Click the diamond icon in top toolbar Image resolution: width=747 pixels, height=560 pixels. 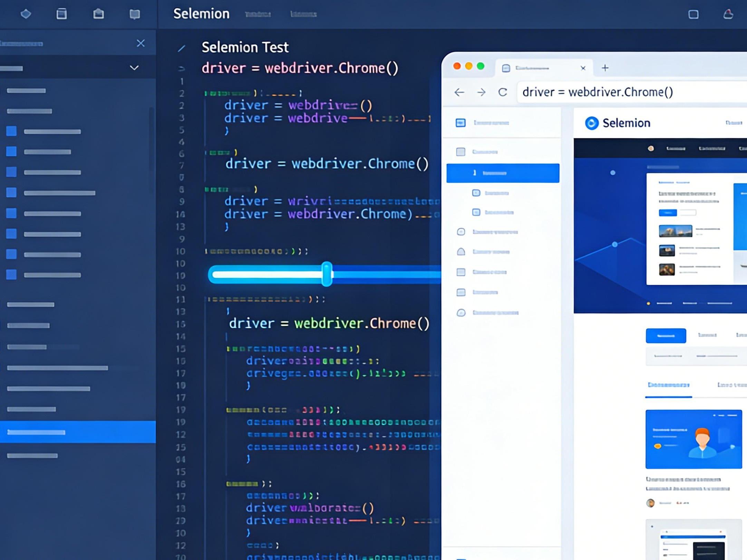click(26, 14)
